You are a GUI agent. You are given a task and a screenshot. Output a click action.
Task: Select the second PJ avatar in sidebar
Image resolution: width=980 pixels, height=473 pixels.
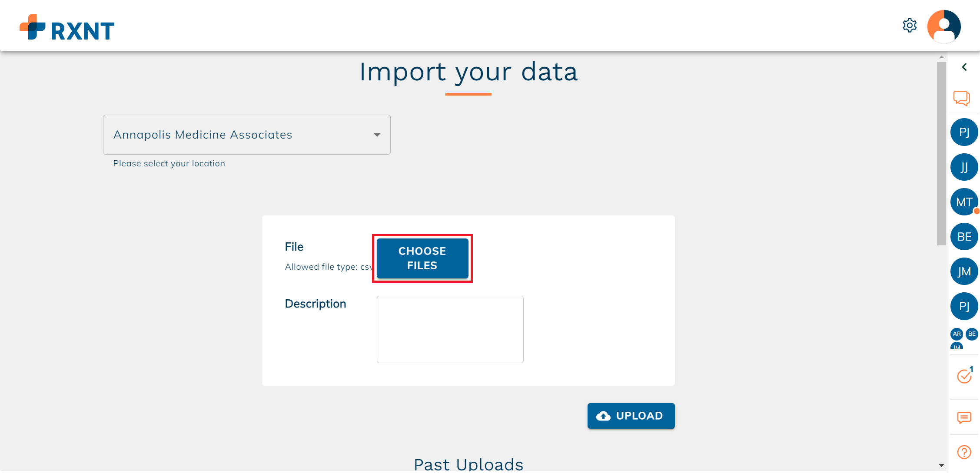point(964,306)
